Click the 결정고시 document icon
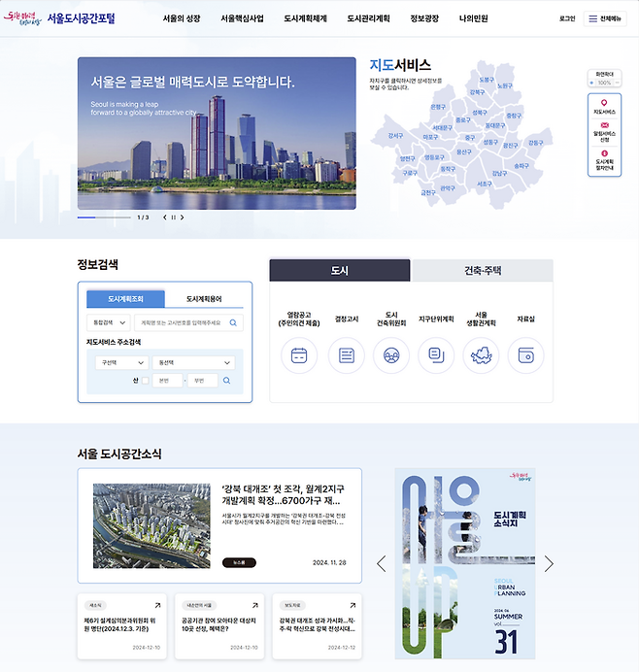 pos(347,355)
